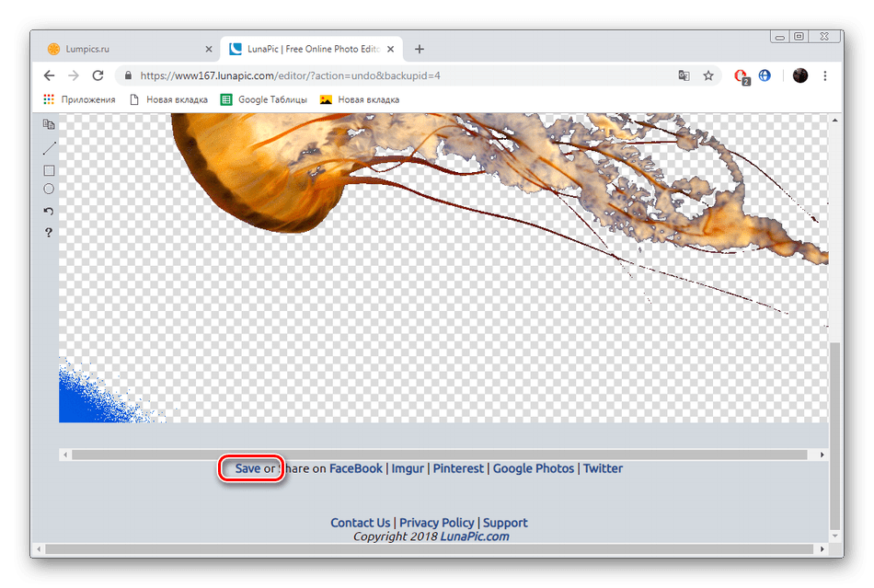Click the undo arrow tool
This screenshot has height=588, width=874.
[49, 212]
